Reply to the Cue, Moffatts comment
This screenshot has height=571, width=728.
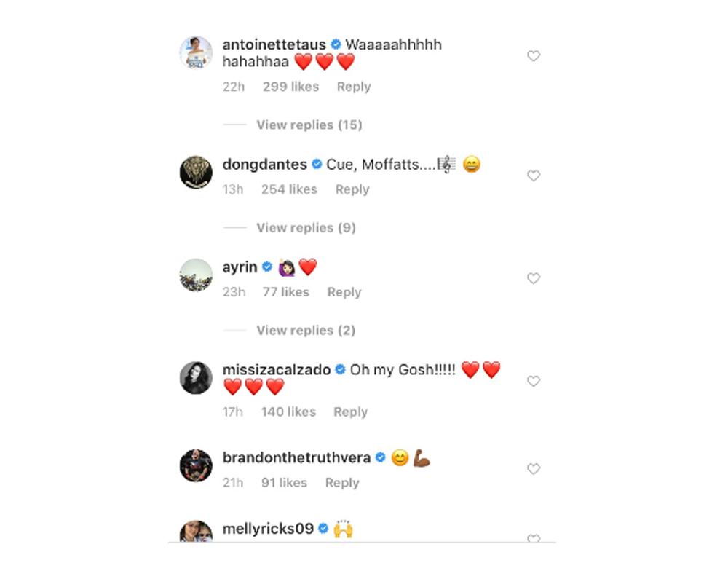(352, 189)
